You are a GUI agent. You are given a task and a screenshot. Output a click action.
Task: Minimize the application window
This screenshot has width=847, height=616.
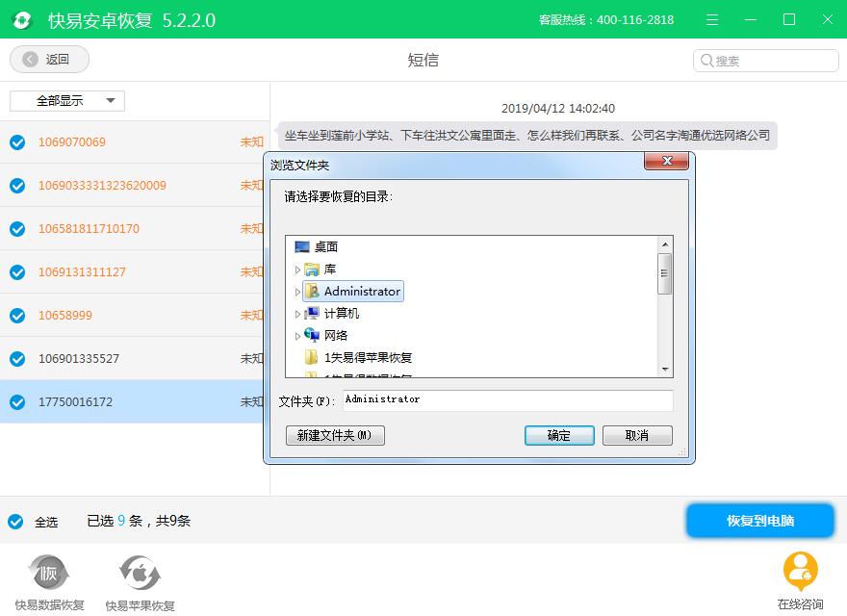click(751, 20)
